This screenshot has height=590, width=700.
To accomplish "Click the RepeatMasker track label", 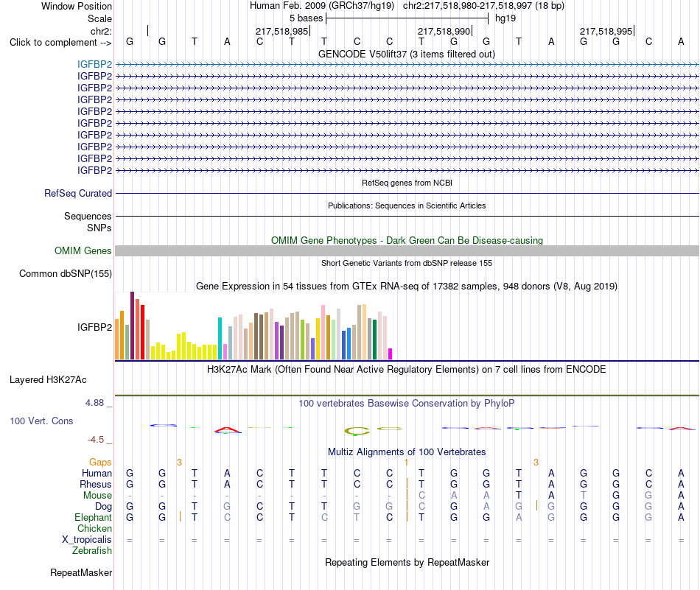I will (x=81, y=572).
